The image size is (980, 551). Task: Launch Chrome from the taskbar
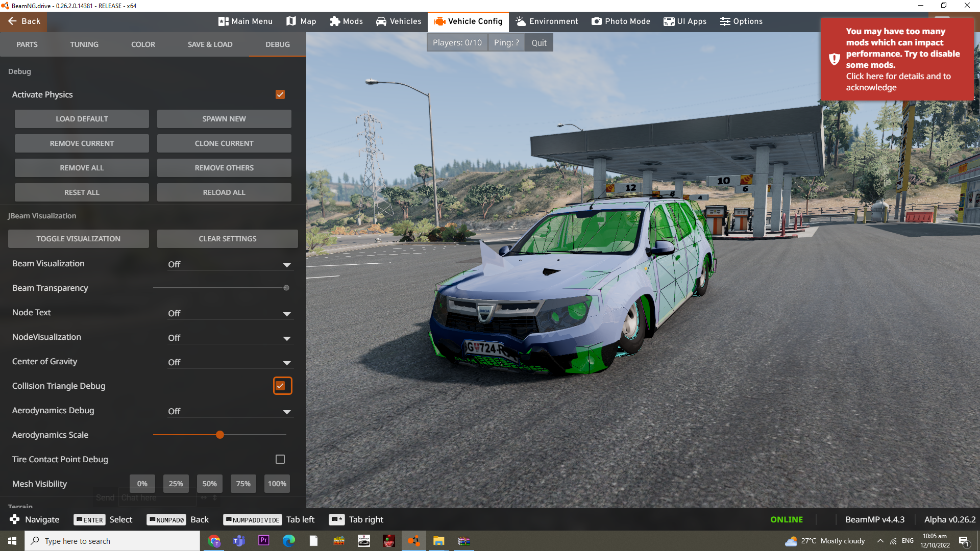(x=214, y=541)
